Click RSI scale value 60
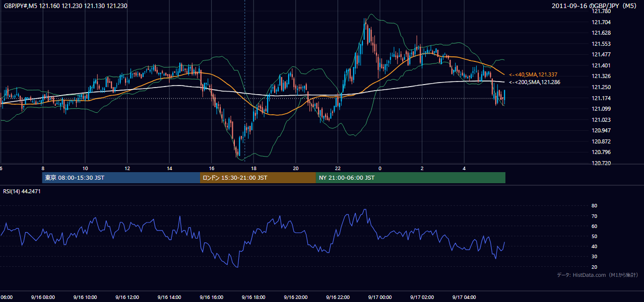Image resolution: width=644 pixels, height=302 pixels. tap(594, 226)
